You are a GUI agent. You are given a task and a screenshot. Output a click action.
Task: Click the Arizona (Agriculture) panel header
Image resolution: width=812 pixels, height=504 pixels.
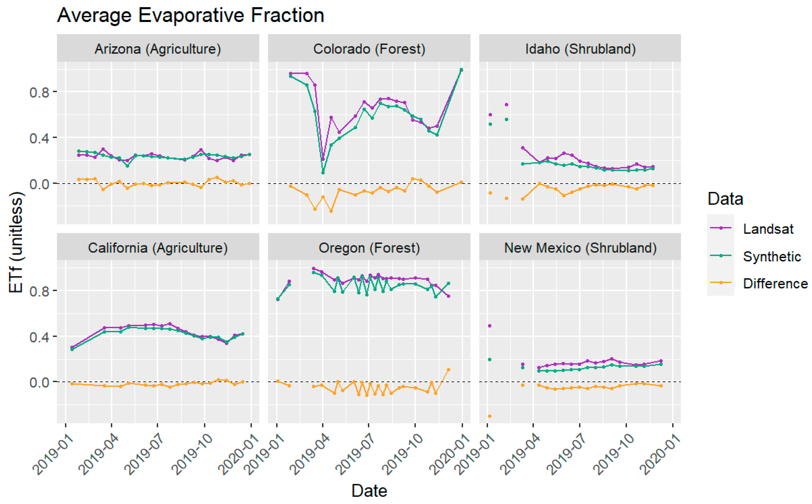point(158,49)
